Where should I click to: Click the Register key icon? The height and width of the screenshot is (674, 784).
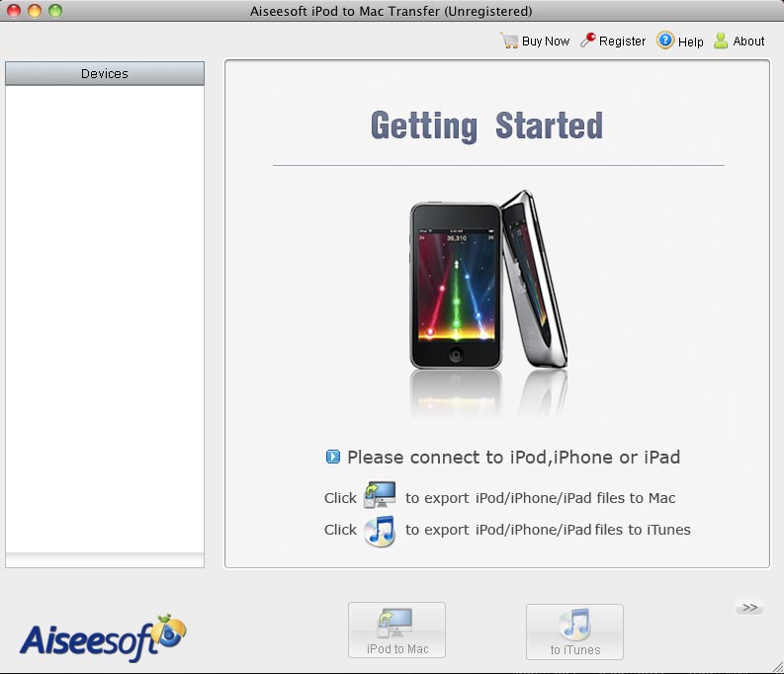pyautogui.click(x=588, y=40)
